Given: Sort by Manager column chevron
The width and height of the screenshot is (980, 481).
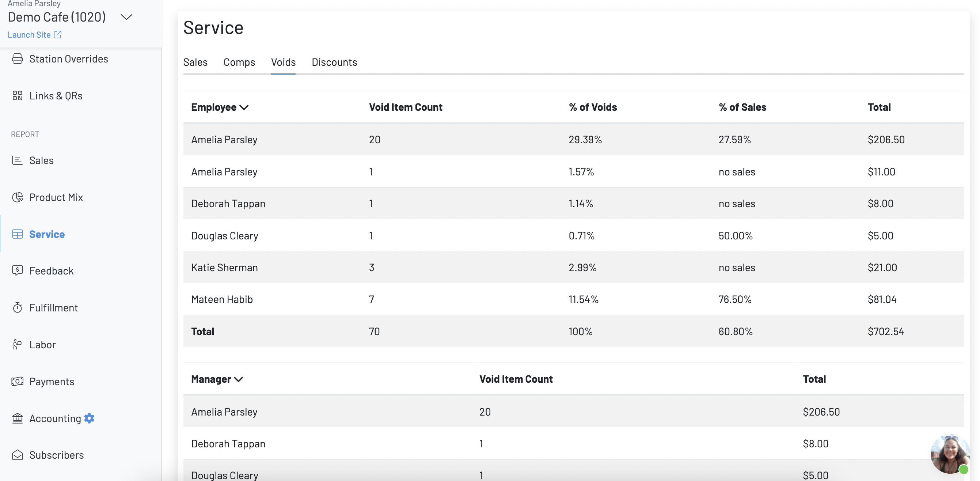Looking at the screenshot, I should [239, 379].
